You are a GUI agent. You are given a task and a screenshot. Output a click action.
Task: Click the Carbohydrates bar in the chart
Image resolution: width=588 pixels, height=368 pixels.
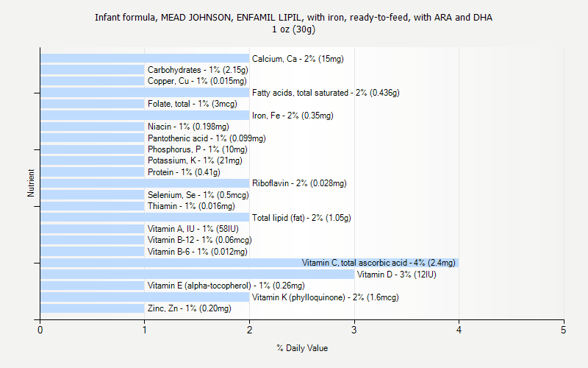tap(93, 69)
